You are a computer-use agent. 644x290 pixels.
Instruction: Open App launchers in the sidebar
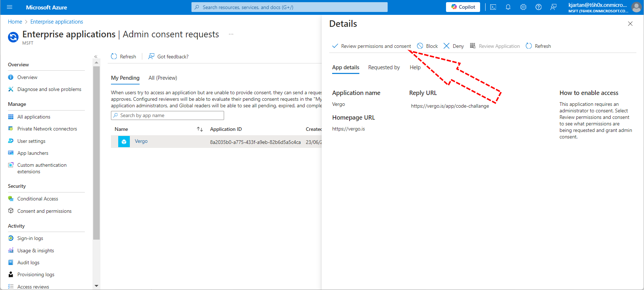[x=33, y=153]
